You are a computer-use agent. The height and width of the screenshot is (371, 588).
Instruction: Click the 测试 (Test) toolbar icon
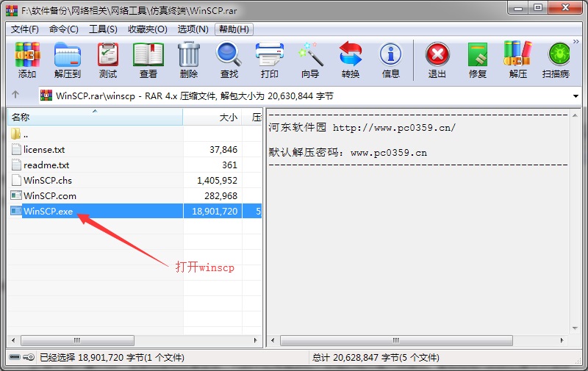(108, 55)
